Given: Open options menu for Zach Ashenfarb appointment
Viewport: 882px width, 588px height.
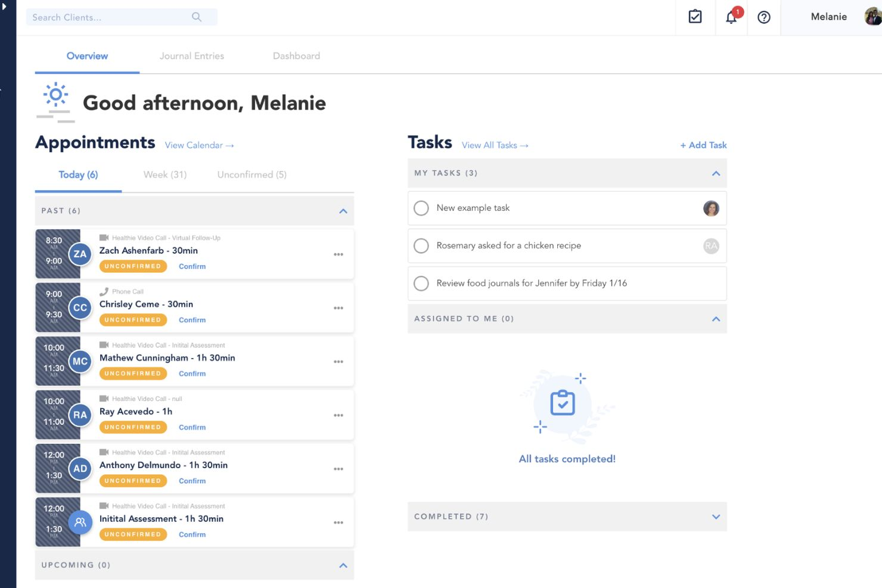Looking at the screenshot, I should coord(338,254).
